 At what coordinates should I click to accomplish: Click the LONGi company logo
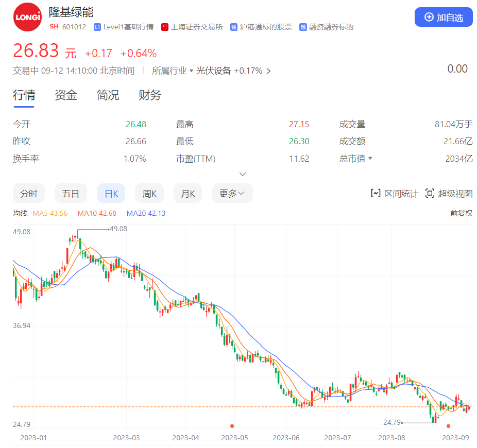[x=27, y=18]
